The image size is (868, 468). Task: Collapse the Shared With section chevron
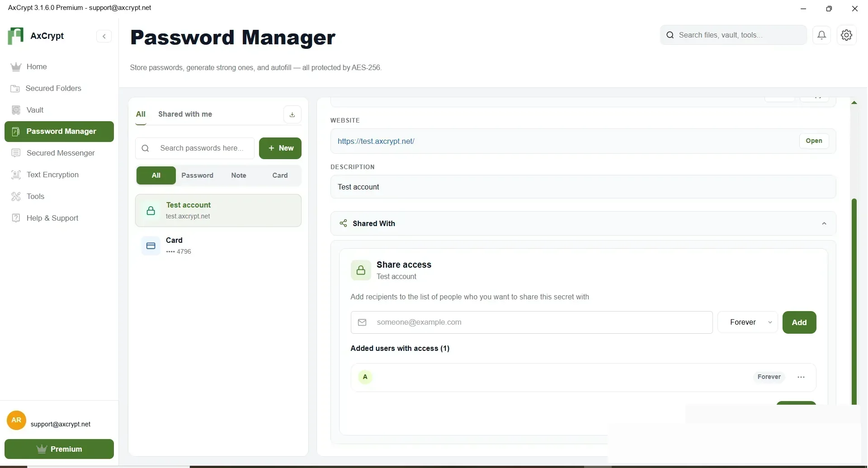click(824, 224)
